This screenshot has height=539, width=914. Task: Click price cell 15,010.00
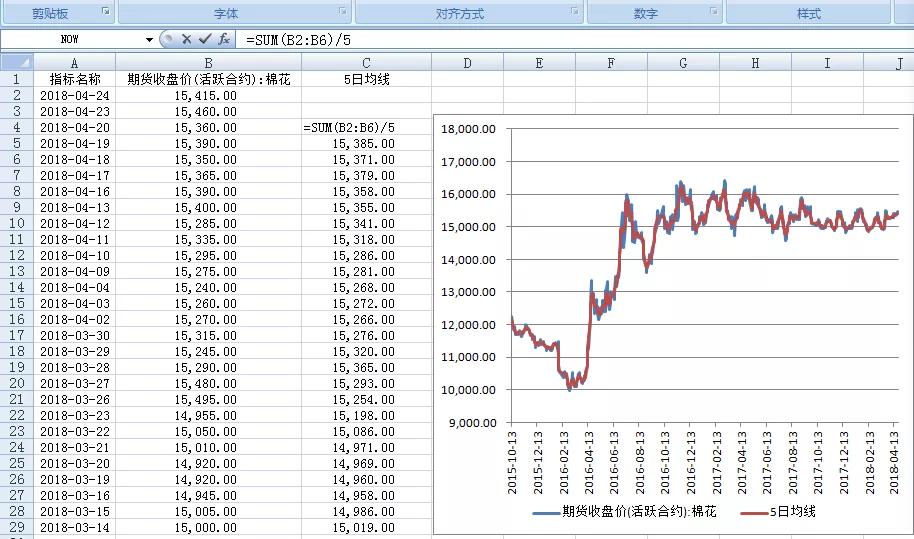click(x=209, y=447)
